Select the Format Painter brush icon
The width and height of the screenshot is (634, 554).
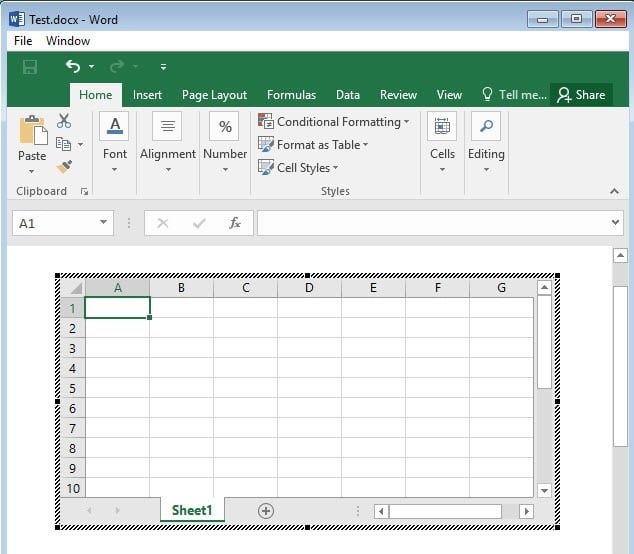(x=64, y=167)
